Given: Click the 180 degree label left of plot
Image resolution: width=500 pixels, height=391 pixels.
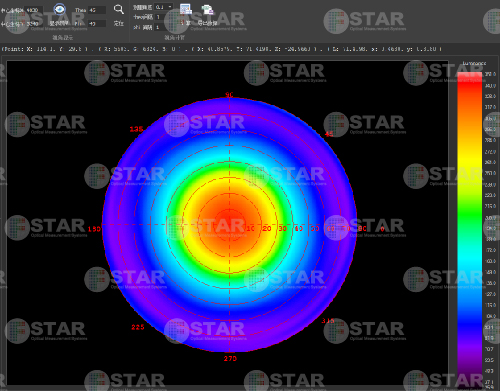Looking at the screenshot, I should [x=94, y=229].
